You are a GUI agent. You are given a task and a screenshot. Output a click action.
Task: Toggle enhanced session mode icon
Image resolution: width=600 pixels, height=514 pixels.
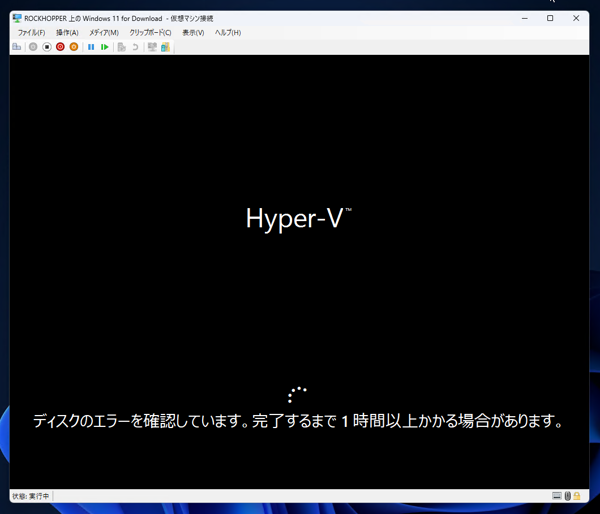152,47
